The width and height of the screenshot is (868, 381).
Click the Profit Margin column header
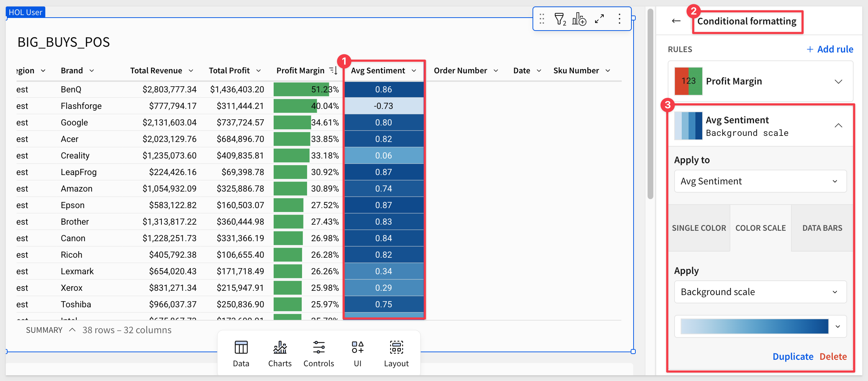[x=300, y=71]
